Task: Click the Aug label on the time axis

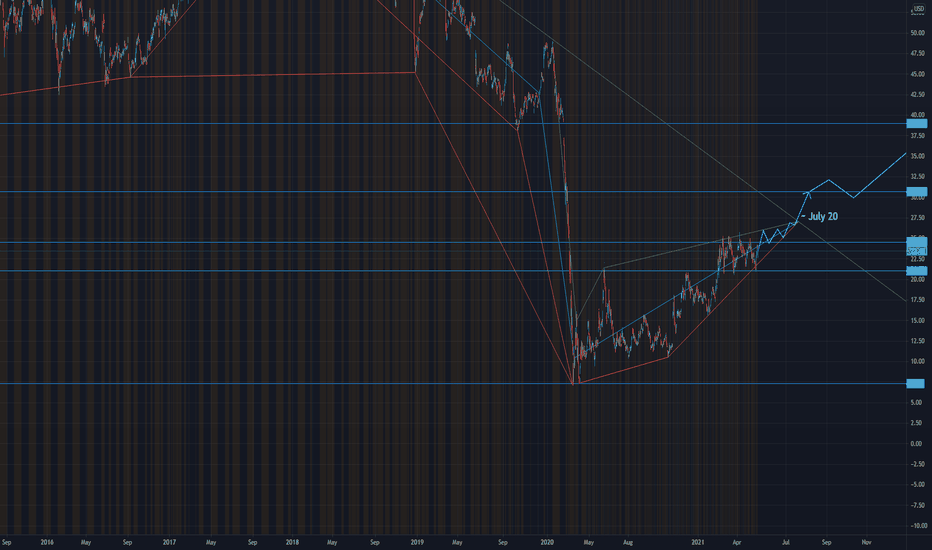Action: click(628, 542)
